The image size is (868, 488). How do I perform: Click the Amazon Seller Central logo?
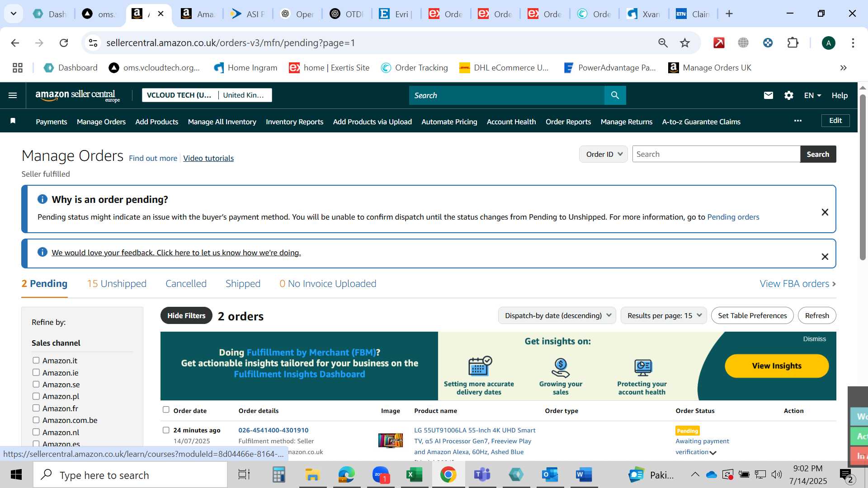coord(77,95)
